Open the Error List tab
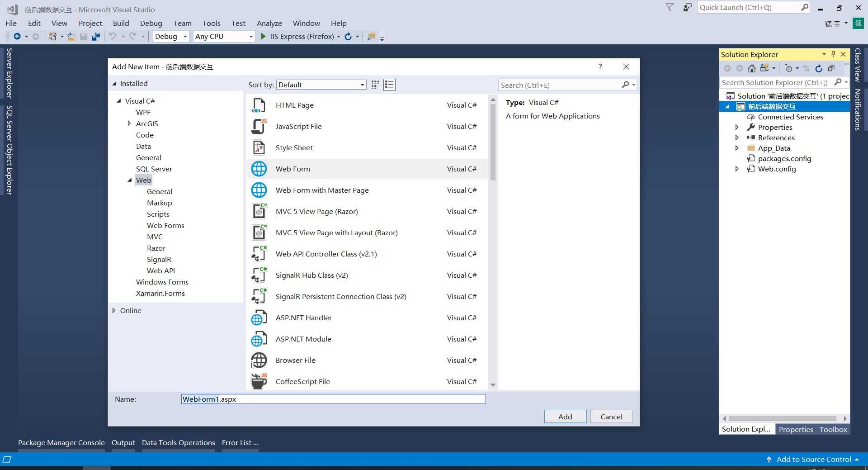868x470 pixels. coord(240,442)
